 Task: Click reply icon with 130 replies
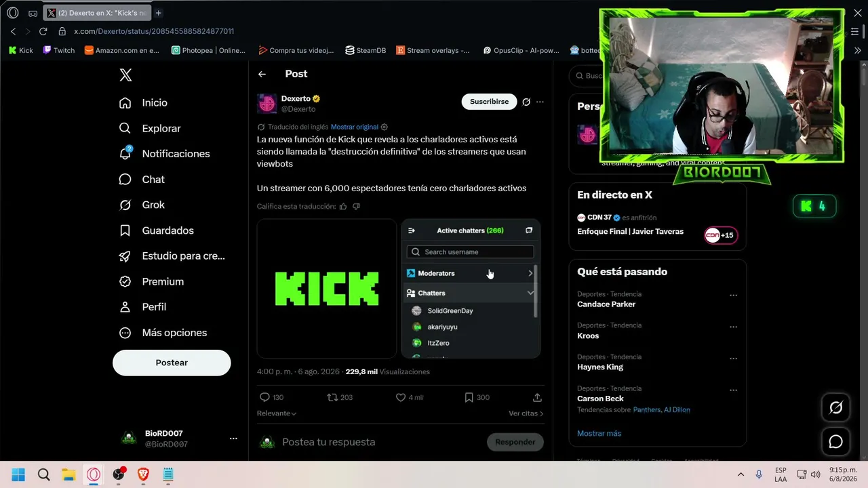coord(265,397)
